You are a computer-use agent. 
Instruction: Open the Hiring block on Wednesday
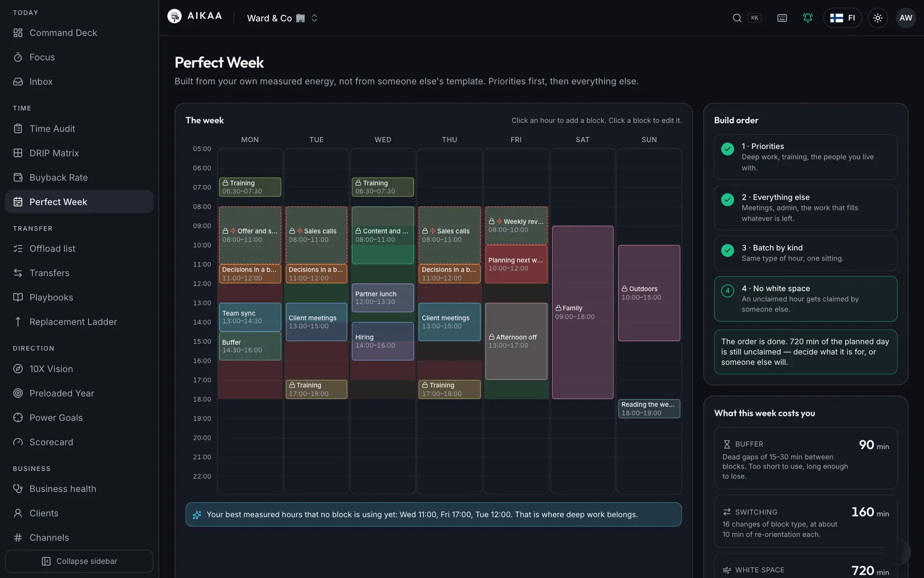pyautogui.click(x=383, y=341)
